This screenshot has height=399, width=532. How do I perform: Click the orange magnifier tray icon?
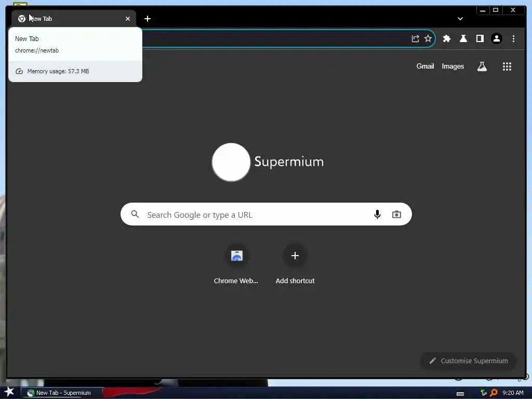pos(494,393)
